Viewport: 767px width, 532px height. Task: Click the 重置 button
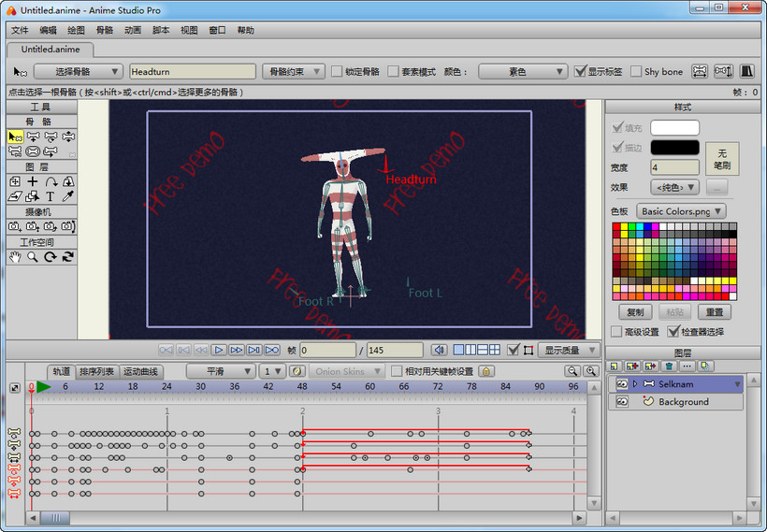click(714, 311)
